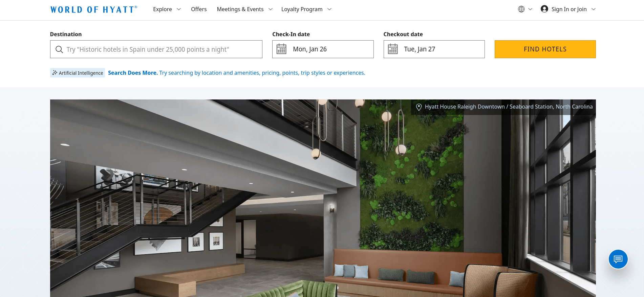Focus the Destination search field
This screenshot has width=644, height=297.
[156, 49]
